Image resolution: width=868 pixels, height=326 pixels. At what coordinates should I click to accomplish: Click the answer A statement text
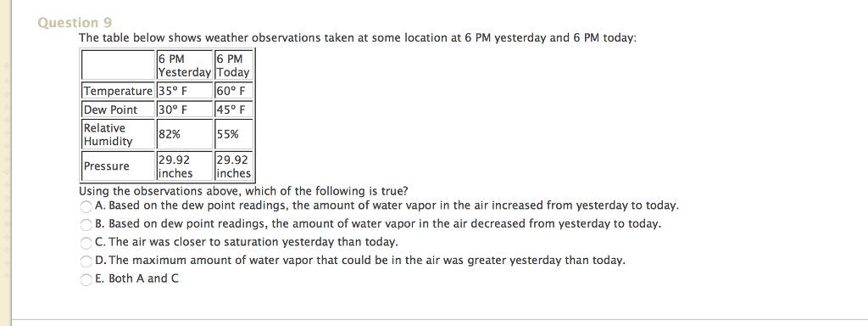pyautogui.click(x=387, y=206)
